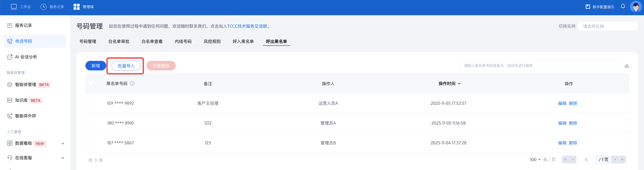
Task: Switch to the 内线号码 tab
Action: (x=183, y=41)
